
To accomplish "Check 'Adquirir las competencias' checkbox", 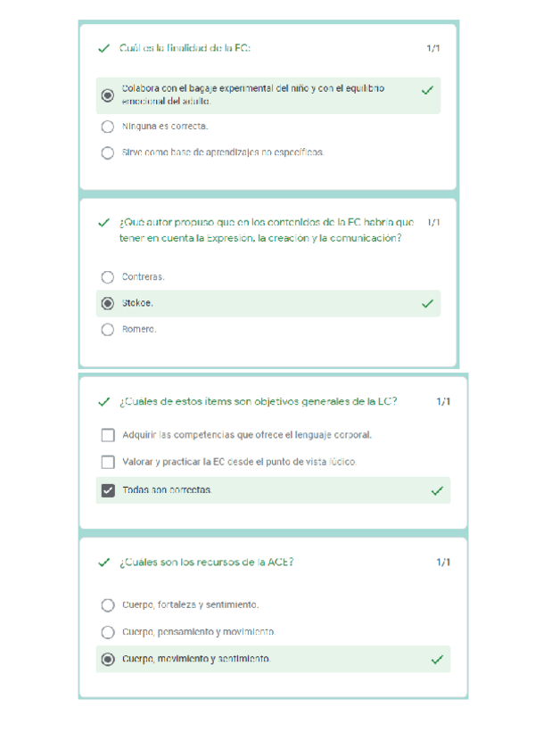I will [x=108, y=435].
